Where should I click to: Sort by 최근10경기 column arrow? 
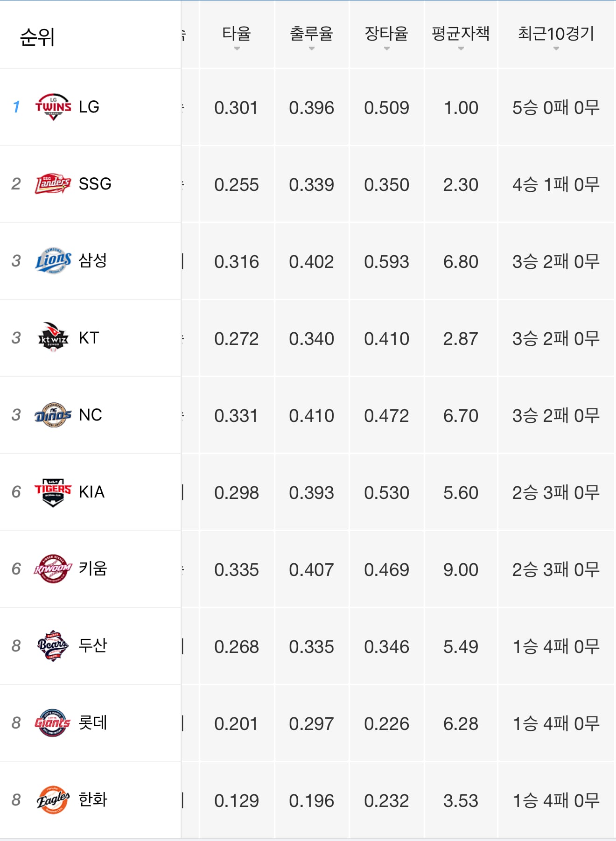tap(556, 49)
